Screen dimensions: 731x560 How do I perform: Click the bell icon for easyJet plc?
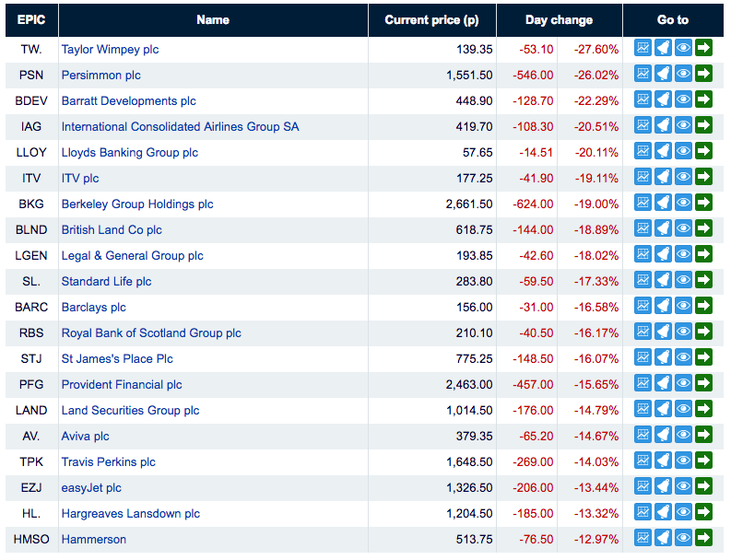click(x=663, y=486)
